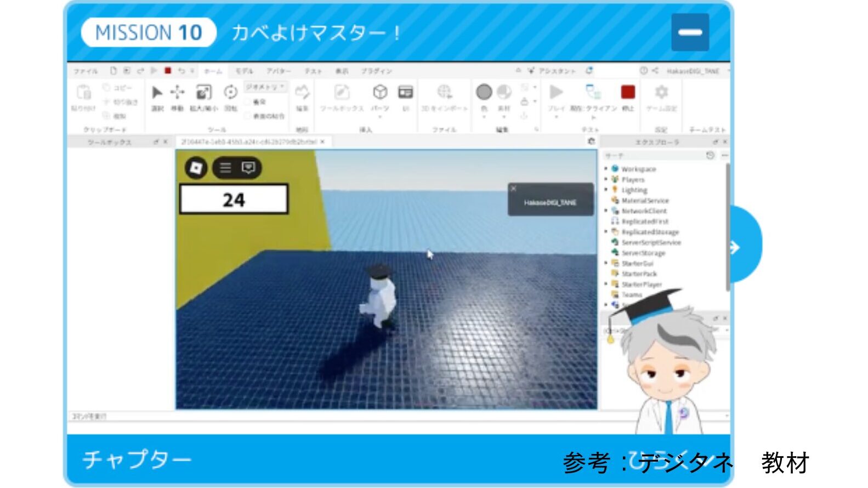Switch to the ホーム ribbon tab
Viewport: 868px width, 488px height.
(x=213, y=71)
